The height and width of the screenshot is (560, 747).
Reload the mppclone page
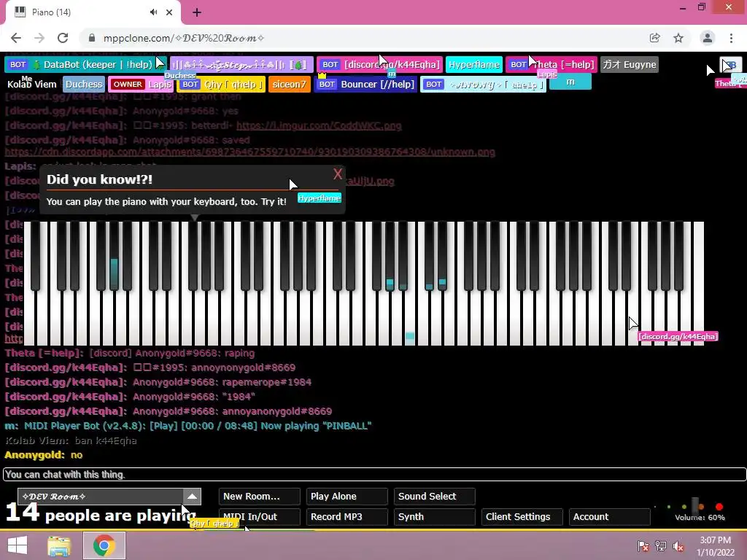coord(63,38)
